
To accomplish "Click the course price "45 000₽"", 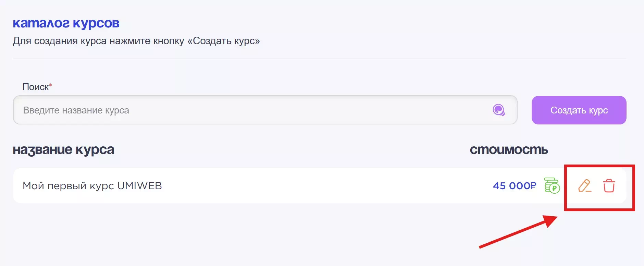I will (514, 186).
